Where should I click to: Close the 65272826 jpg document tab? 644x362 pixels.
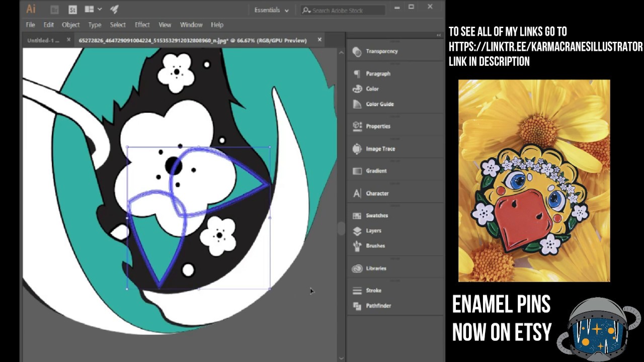319,40
